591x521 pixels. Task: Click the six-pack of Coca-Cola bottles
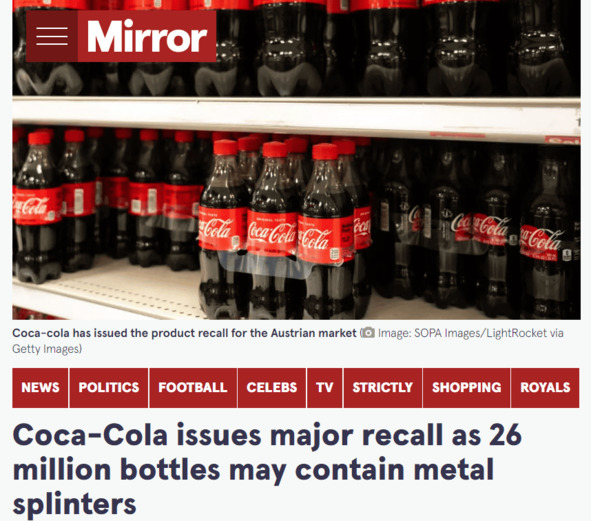[x=285, y=230]
